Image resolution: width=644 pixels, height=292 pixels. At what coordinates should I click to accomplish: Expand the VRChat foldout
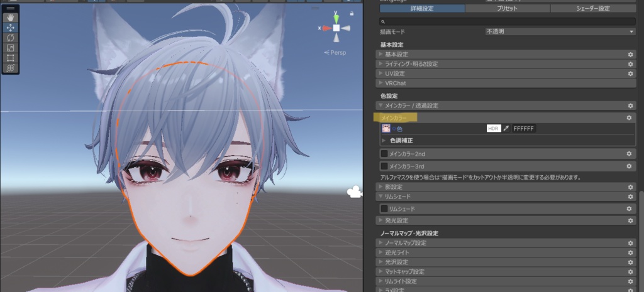click(x=381, y=84)
